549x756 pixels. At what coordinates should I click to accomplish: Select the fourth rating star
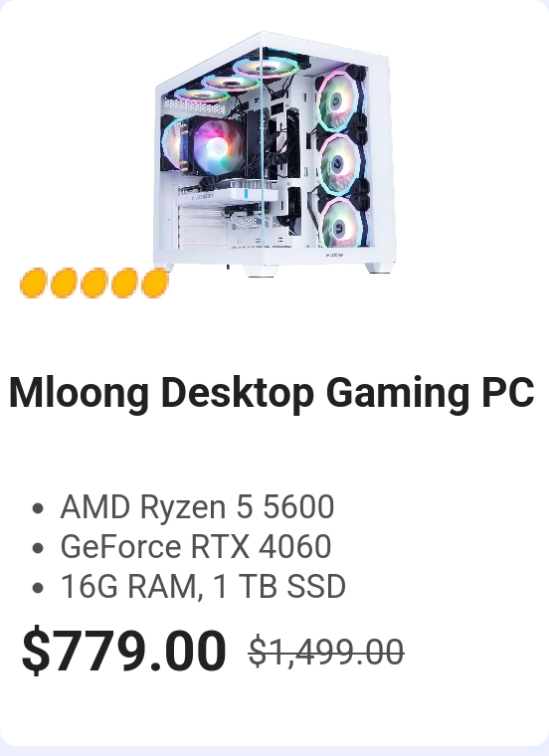tap(125, 283)
